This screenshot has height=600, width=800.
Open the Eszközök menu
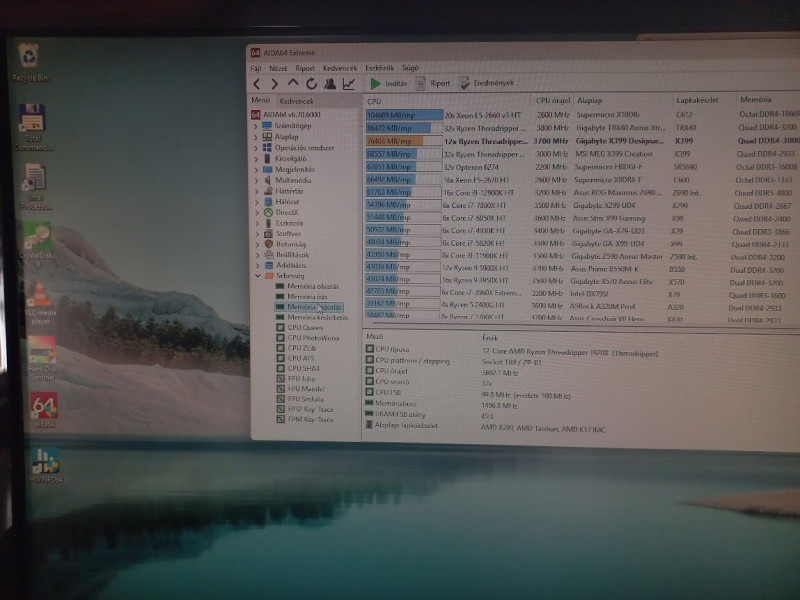click(x=380, y=67)
